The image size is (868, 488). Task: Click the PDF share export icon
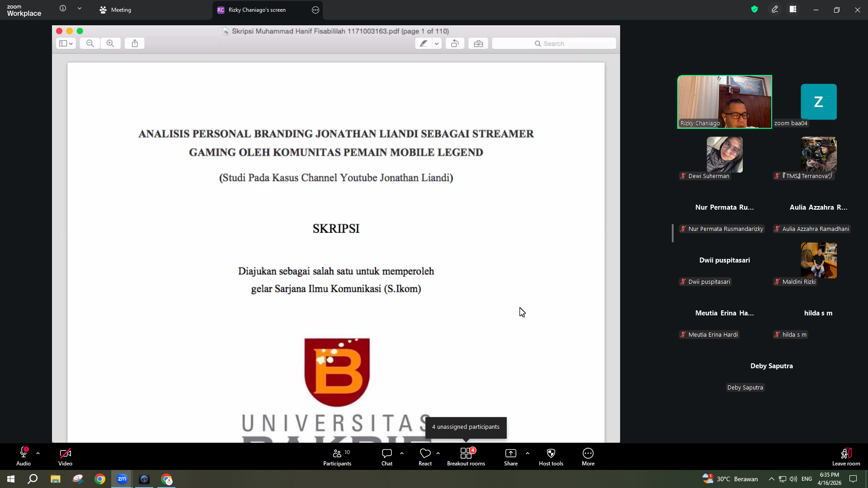(x=135, y=43)
